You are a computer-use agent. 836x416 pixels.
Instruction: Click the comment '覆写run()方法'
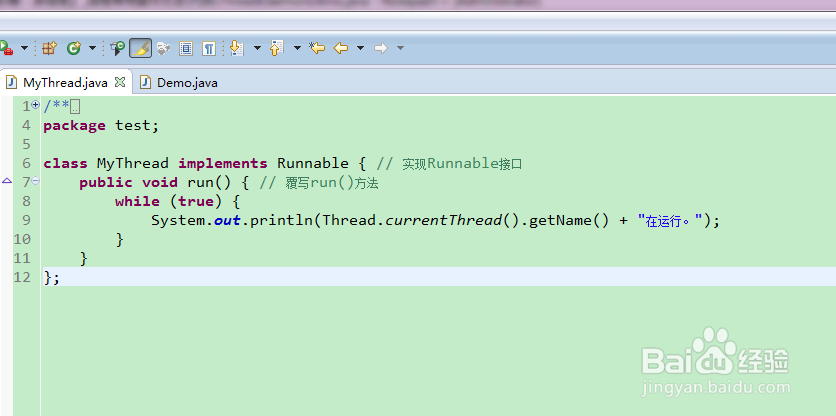332,183
